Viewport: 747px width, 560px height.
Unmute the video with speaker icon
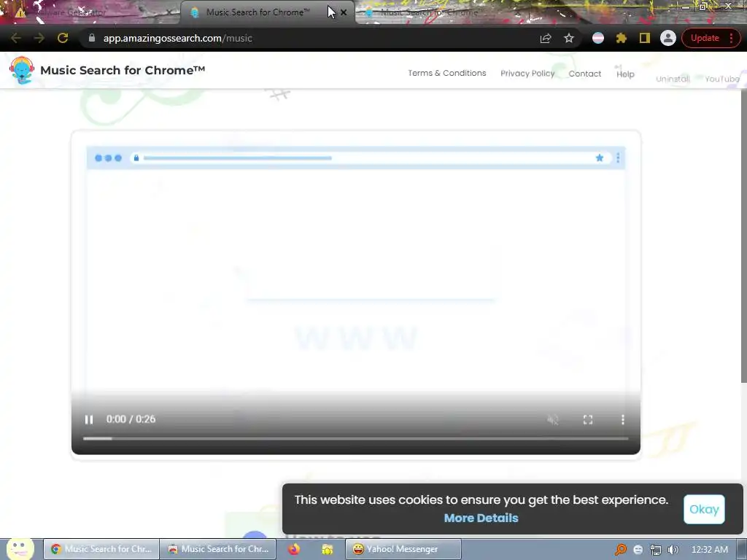point(553,419)
